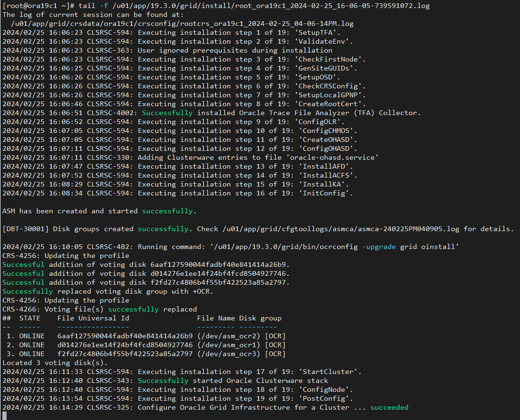Screen dimensions: 520x420
Task: Click the 'ConfigNode' step 18 text
Action: pyautogui.click(x=324, y=390)
